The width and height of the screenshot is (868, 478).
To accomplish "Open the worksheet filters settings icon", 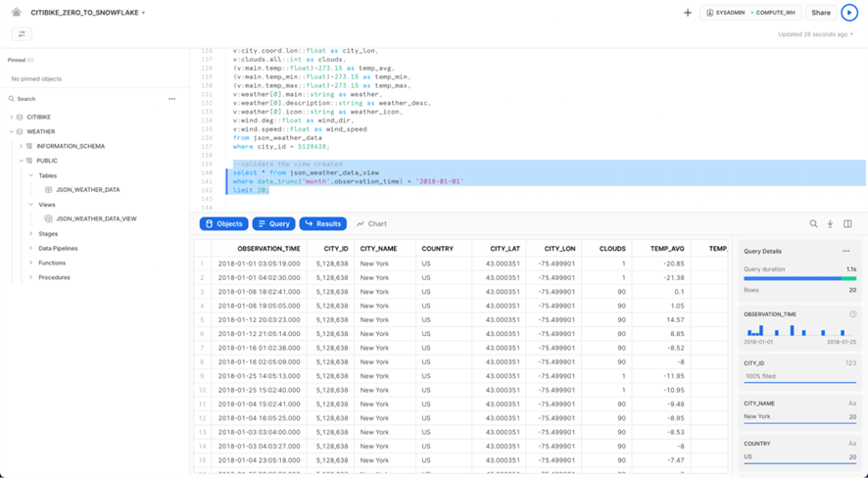I will pos(22,33).
